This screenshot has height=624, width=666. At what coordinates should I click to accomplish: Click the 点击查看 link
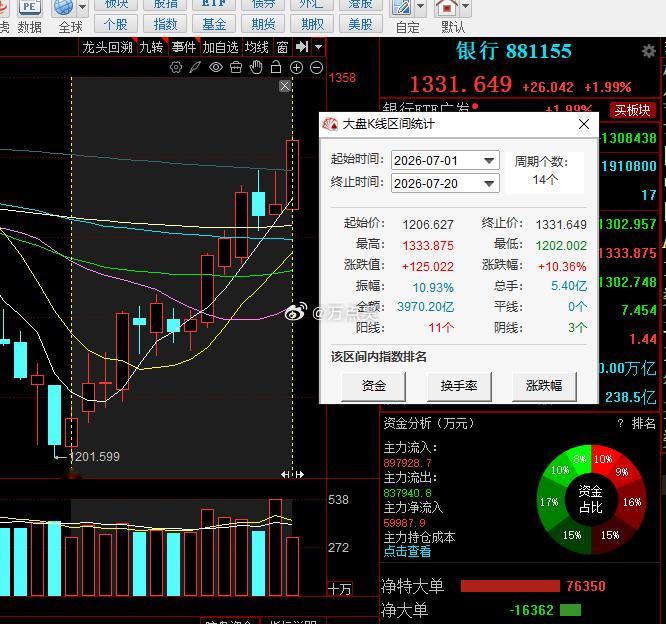click(407, 551)
